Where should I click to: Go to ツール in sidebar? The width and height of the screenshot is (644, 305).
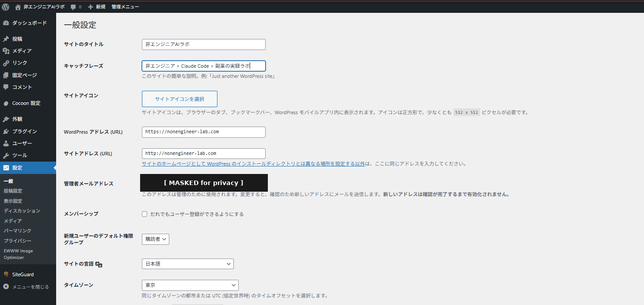[x=20, y=155]
